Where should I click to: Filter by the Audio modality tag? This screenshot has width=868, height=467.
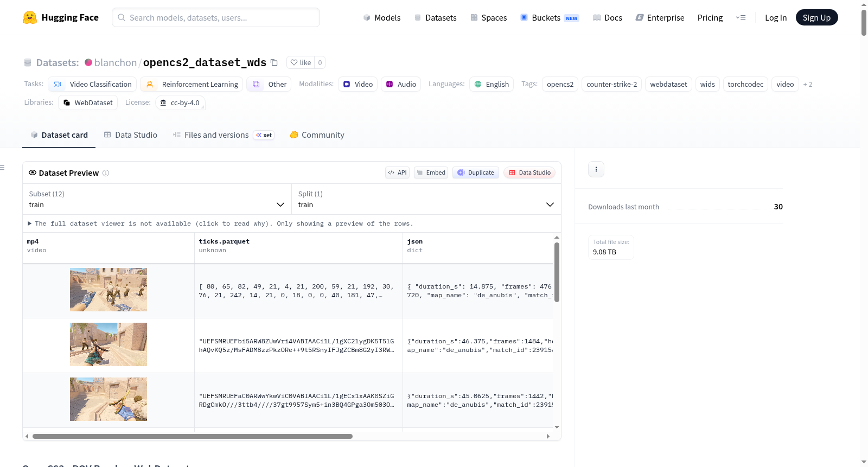click(x=401, y=84)
